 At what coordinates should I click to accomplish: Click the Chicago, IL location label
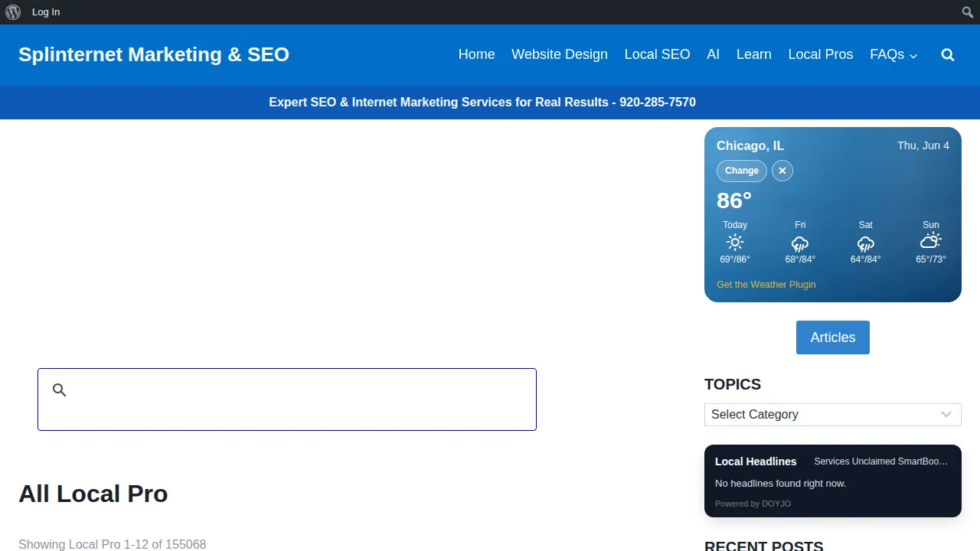pyautogui.click(x=750, y=146)
